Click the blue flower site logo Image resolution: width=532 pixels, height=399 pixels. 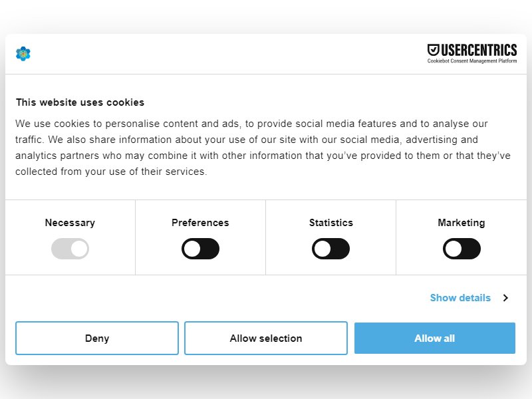pyautogui.click(x=23, y=54)
